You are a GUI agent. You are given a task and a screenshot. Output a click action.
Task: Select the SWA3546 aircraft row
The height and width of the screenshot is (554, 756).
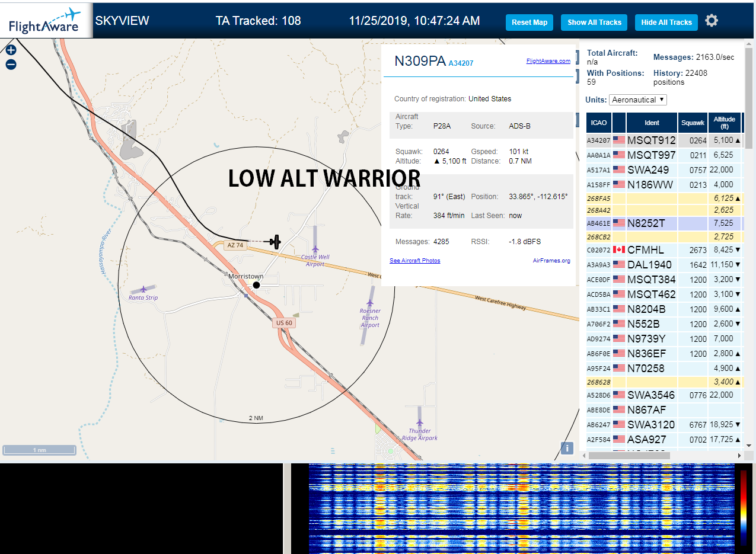point(664,395)
